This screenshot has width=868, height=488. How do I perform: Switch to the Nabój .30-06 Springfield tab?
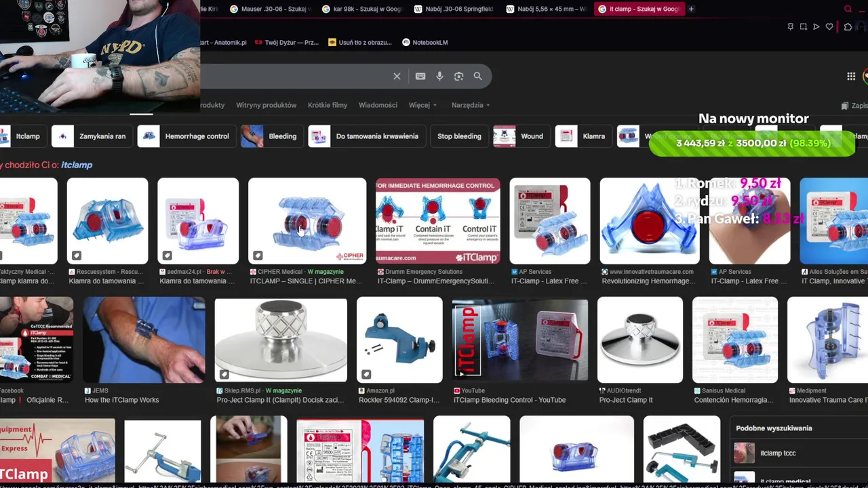(454, 9)
